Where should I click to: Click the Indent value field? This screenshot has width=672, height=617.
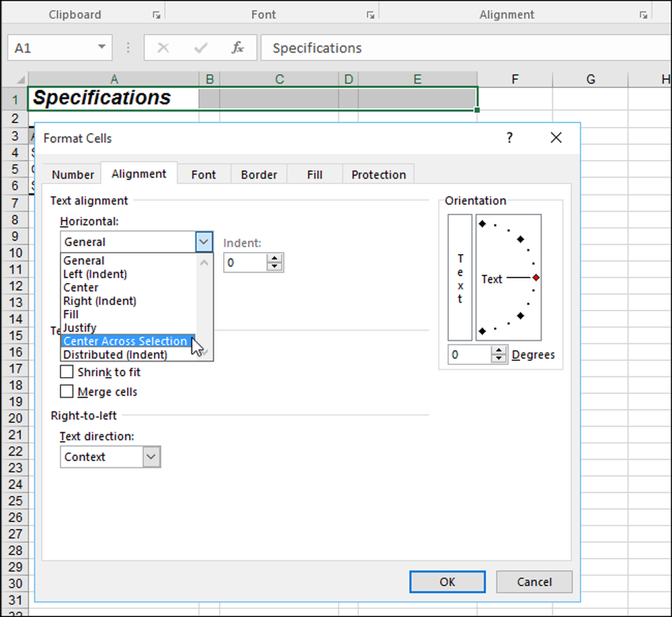click(245, 262)
